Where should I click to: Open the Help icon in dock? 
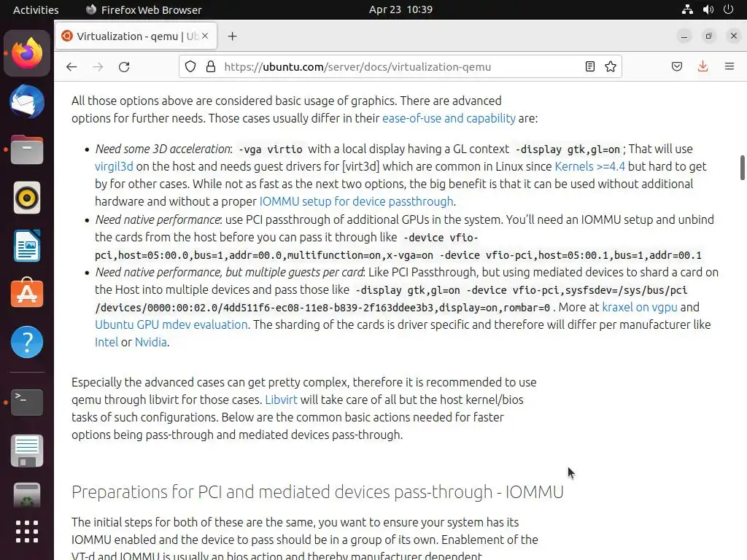tap(27, 342)
